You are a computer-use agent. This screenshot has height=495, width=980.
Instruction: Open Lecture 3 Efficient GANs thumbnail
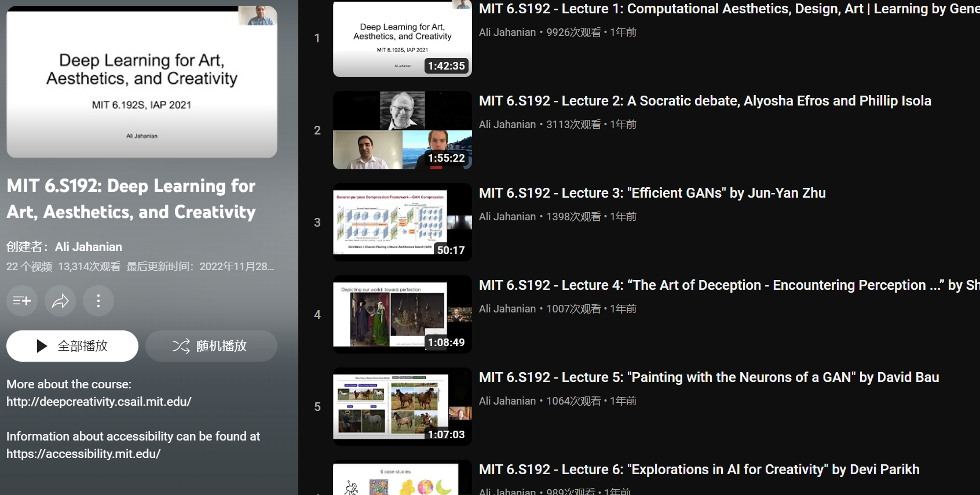click(403, 222)
